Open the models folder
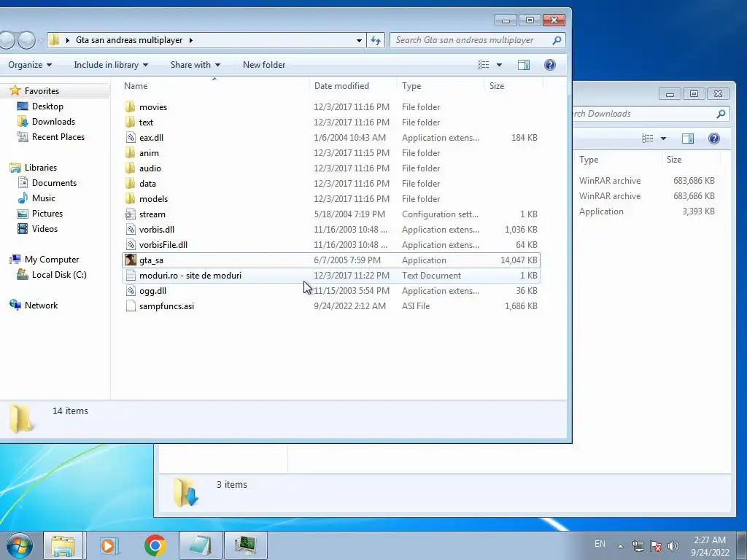Image resolution: width=747 pixels, height=560 pixels. click(x=153, y=199)
